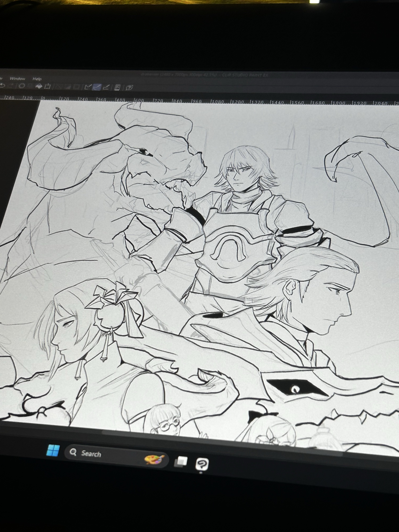Click the Undo arrow in the command bar
The height and width of the screenshot is (532, 399).
coord(3,86)
